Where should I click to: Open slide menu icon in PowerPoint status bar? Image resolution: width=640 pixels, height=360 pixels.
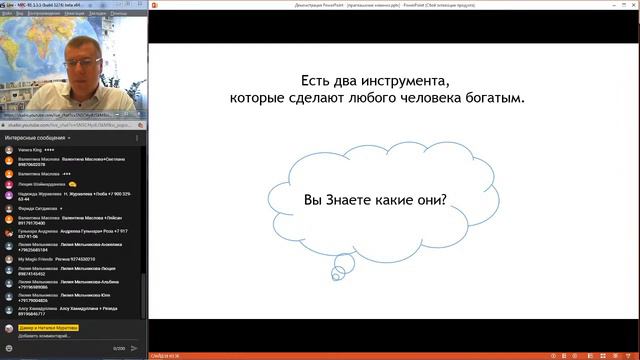click(564, 356)
